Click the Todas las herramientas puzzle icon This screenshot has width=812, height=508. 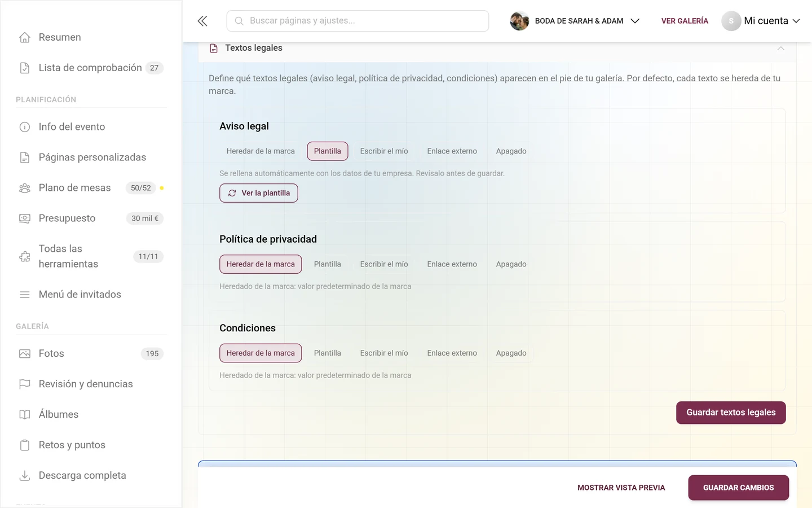tap(25, 257)
